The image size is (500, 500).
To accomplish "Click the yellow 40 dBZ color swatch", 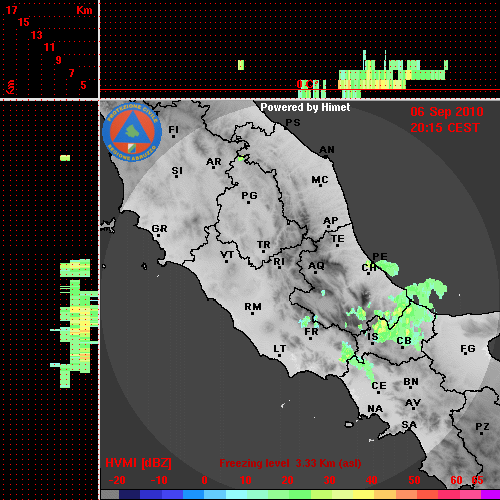I will pos(363,494).
